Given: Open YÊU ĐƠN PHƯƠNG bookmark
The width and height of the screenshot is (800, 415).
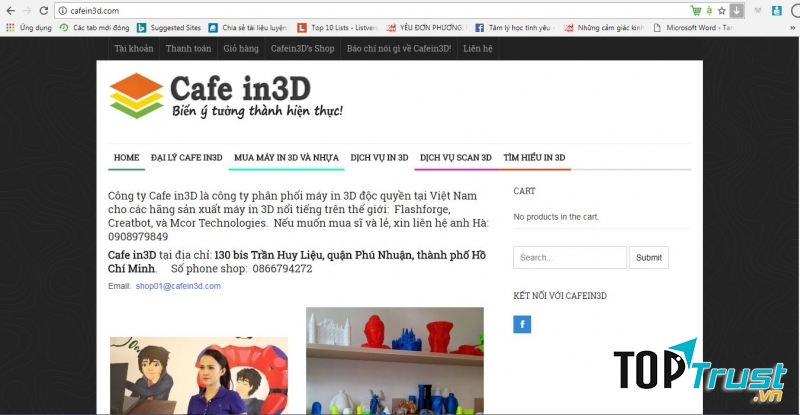Looking at the screenshot, I should (x=426, y=28).
